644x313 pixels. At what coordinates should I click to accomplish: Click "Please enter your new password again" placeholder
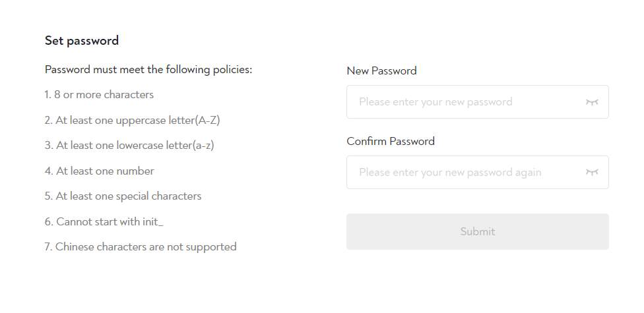pos(450,173)
